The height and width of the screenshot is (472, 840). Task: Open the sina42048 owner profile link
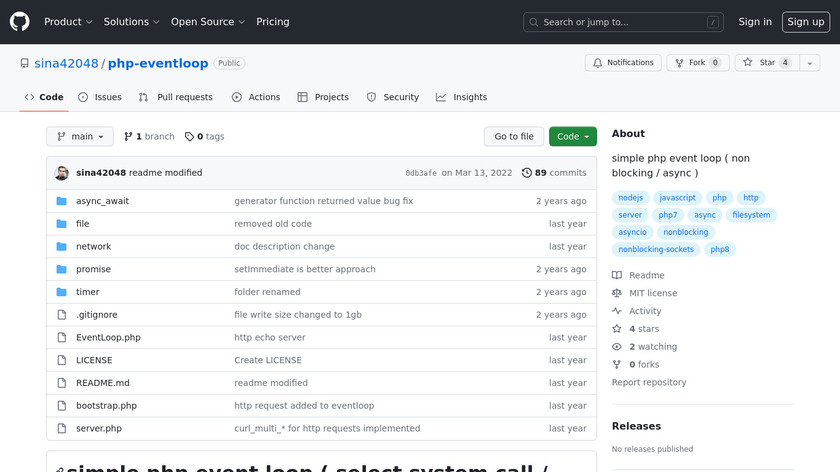click(66, 63)
